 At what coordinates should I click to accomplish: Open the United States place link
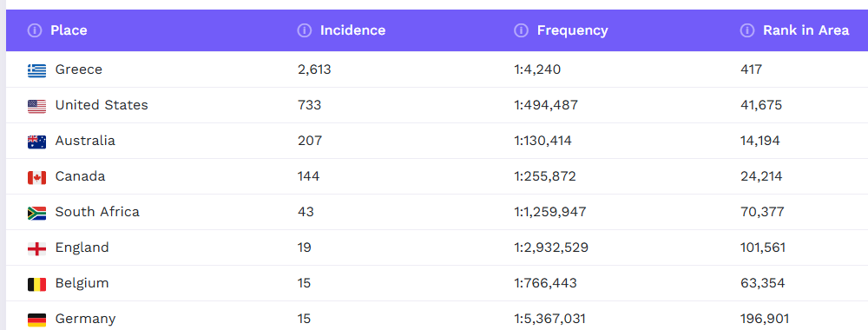(x=102, y=105)
